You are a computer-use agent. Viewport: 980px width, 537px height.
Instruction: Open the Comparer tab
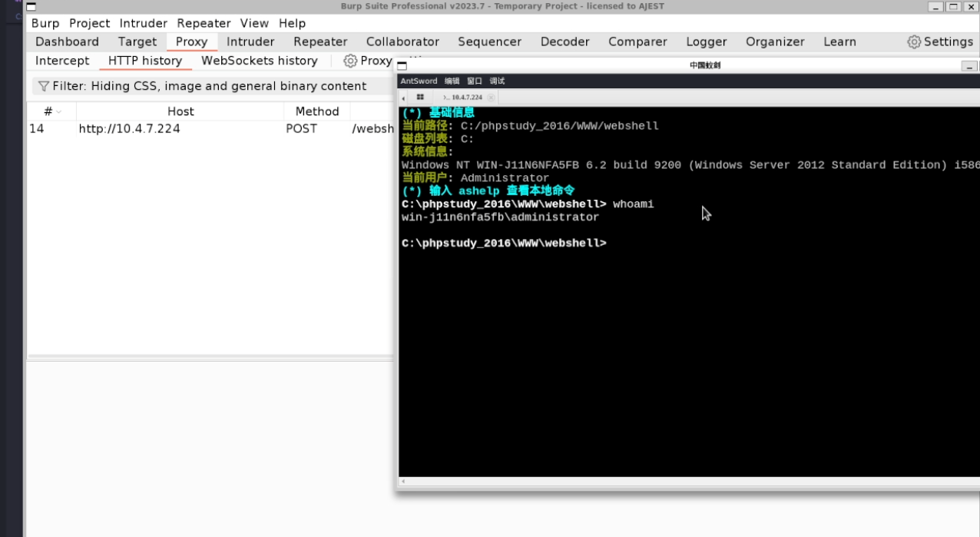pos(637,41)
